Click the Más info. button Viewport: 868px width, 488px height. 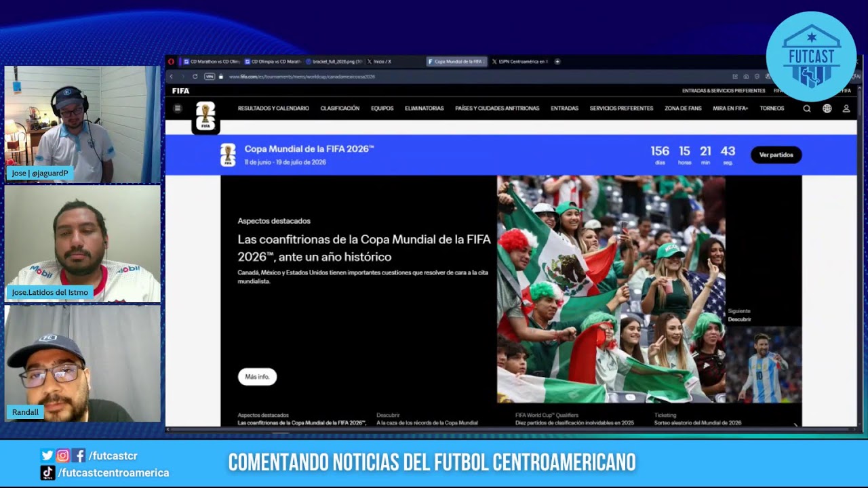257,377
